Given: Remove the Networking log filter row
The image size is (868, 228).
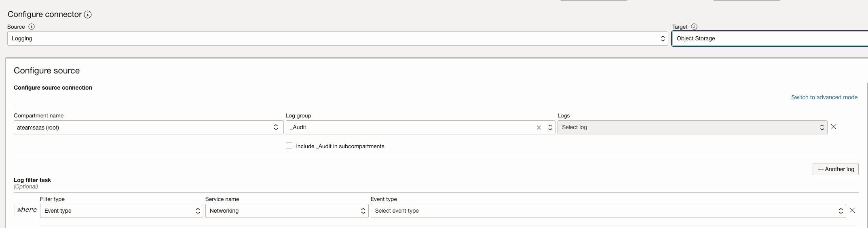Looking at the screenshot, I should pyautogui.click(x=852, y=210).
